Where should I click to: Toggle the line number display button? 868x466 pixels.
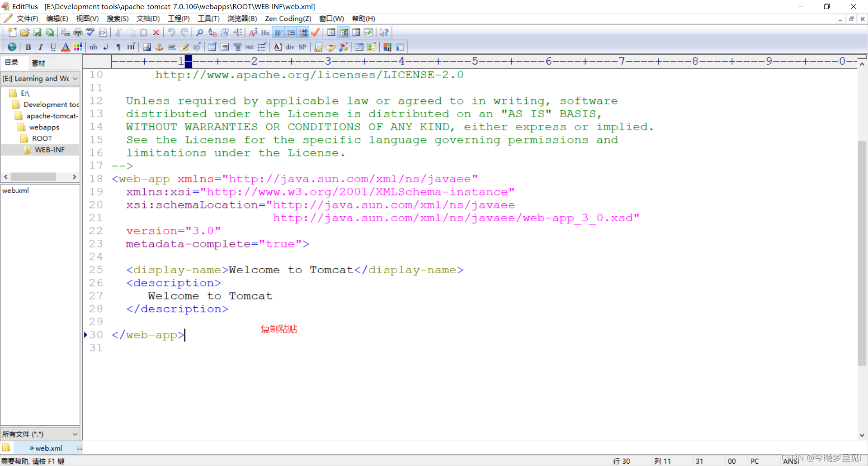303,33
